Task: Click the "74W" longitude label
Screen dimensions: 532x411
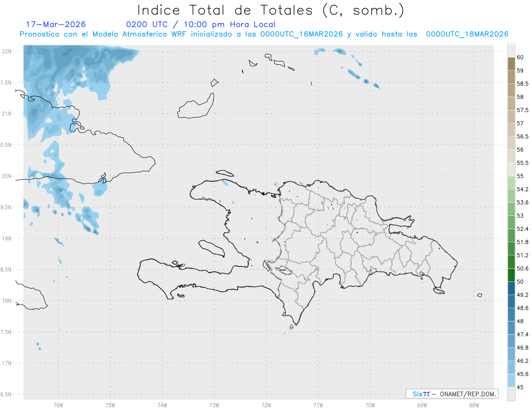Action: click(x=162, y=405)
